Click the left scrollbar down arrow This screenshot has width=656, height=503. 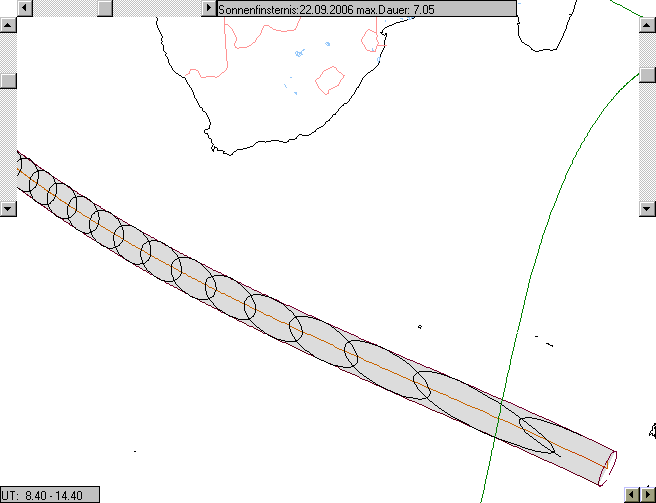coord(8,208)
